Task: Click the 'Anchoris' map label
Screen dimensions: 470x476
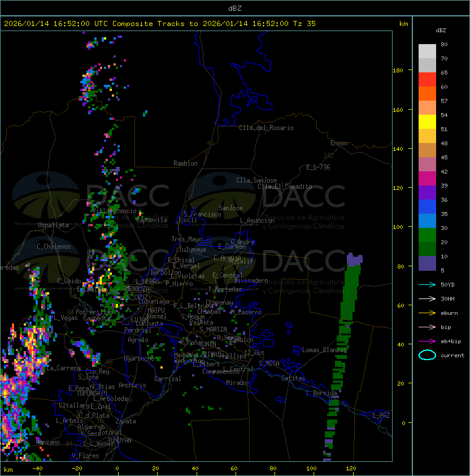Action: (x=132, y=385)
